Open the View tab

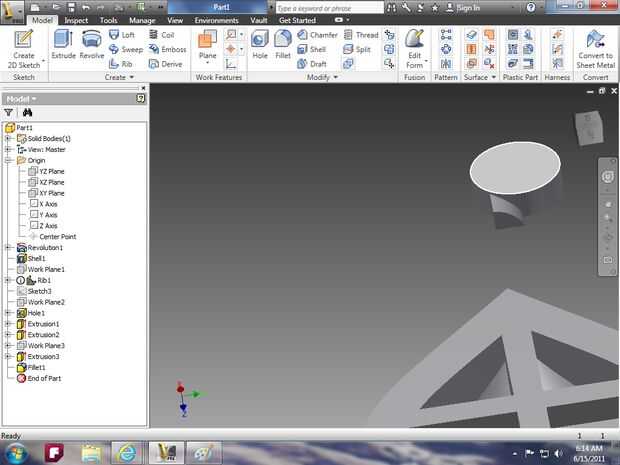coord(175,20)
